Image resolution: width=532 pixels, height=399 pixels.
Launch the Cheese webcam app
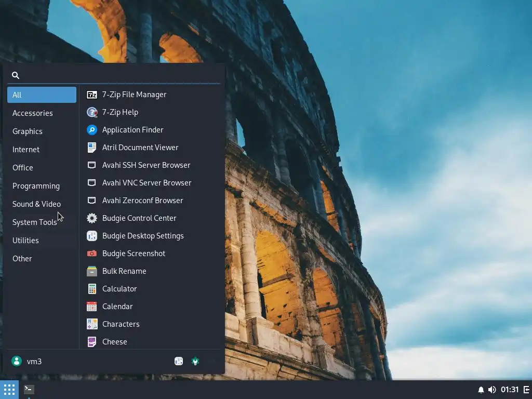click(x=151, y=342)
